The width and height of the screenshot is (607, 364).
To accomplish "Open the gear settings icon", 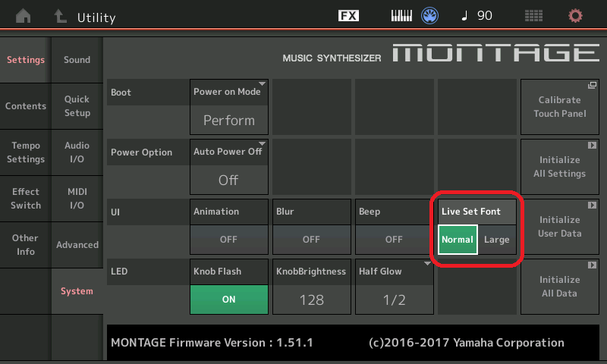I will (576, 16).
